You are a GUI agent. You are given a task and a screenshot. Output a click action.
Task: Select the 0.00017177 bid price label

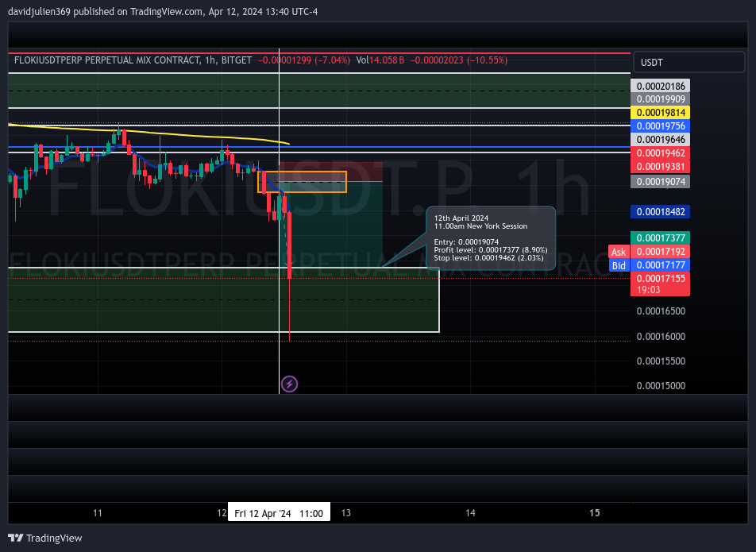pyautogui.click(x=660, y=265)
